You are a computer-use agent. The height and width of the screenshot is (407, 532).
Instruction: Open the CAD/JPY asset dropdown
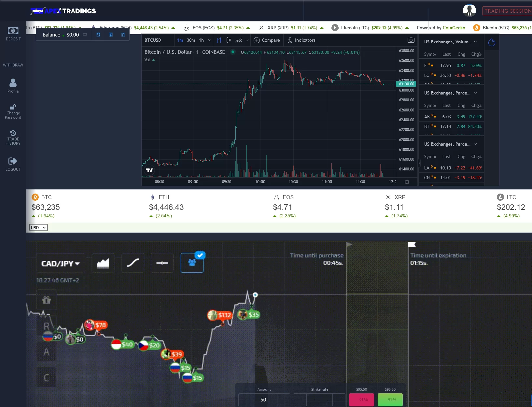(x=61, y=263)
